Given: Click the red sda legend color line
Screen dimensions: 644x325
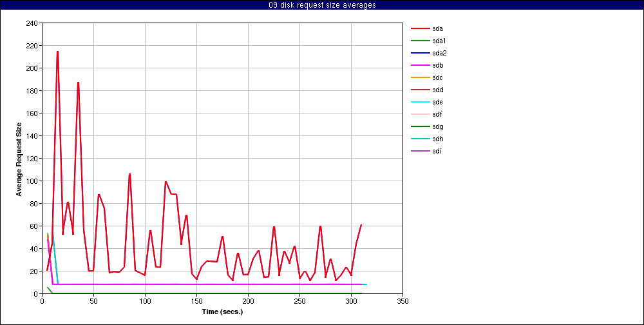Looking at the screenshot, I should pos(420,28).
